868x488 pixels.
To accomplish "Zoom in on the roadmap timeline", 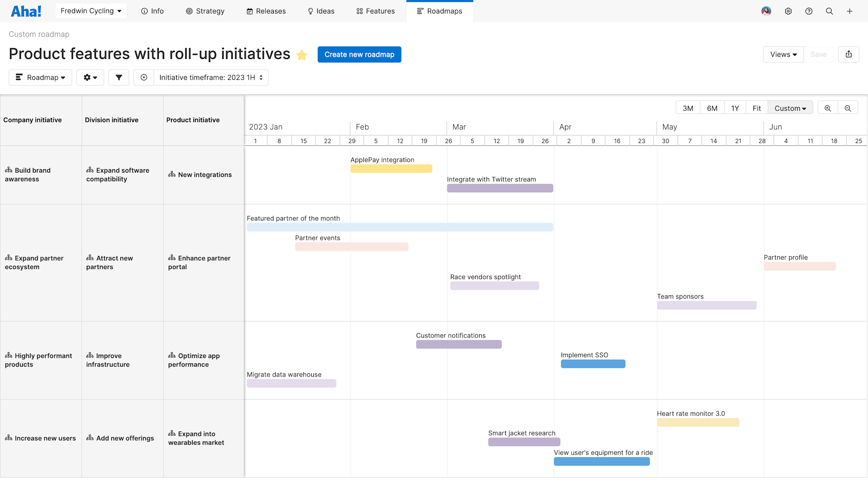I will click(828, 107).
